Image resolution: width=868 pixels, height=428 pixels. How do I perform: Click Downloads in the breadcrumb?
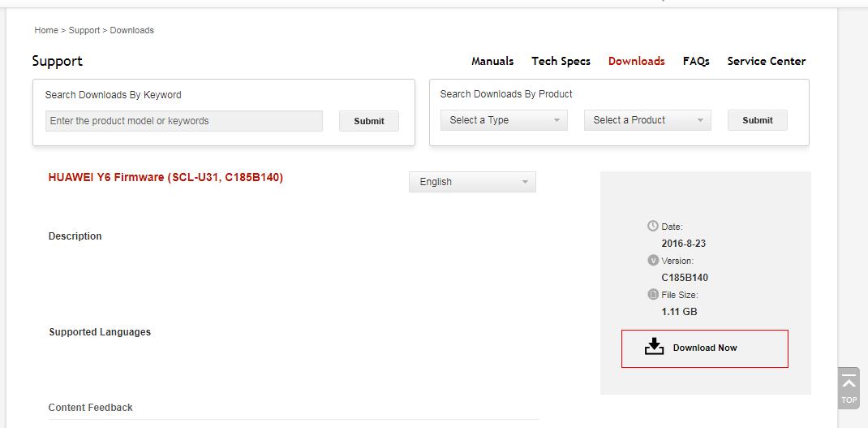pyautogui.click(x=131, y=31)
